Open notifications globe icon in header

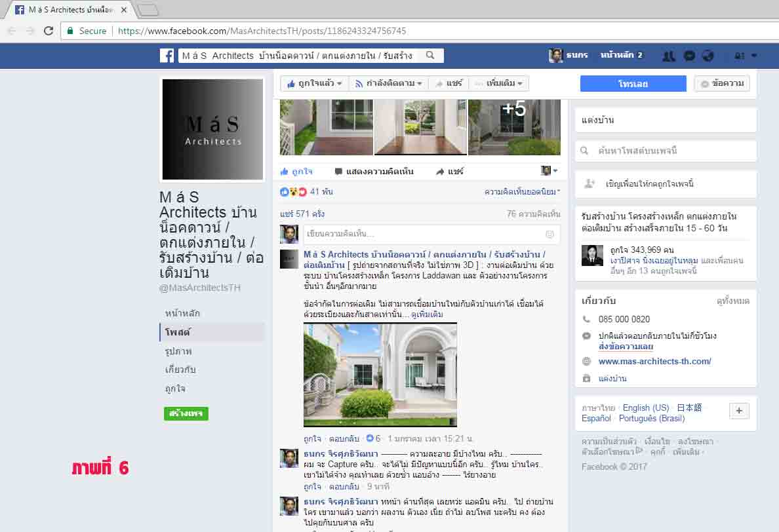tap(708, 56)
